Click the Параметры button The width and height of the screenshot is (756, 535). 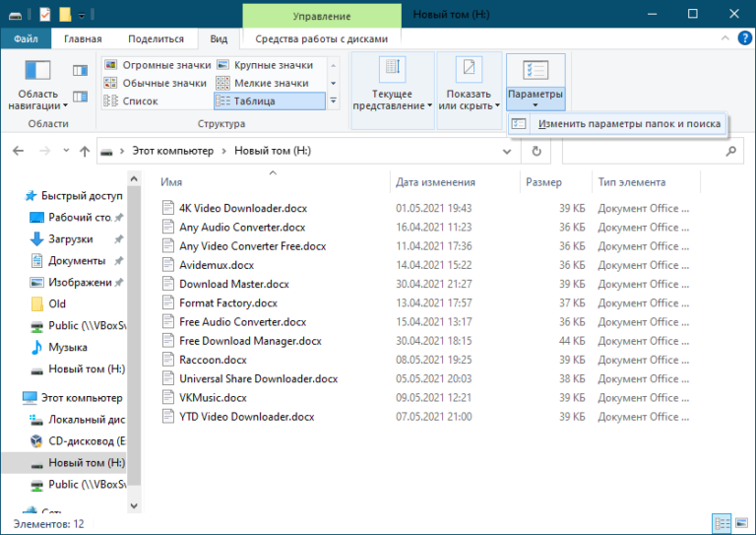click(535, 82)
